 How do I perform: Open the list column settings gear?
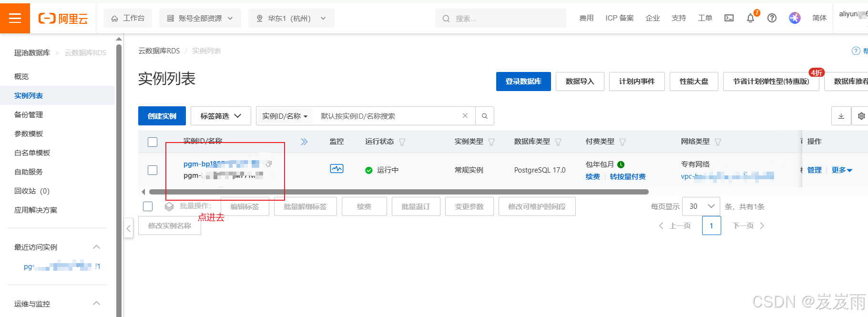tap(861, 116)
